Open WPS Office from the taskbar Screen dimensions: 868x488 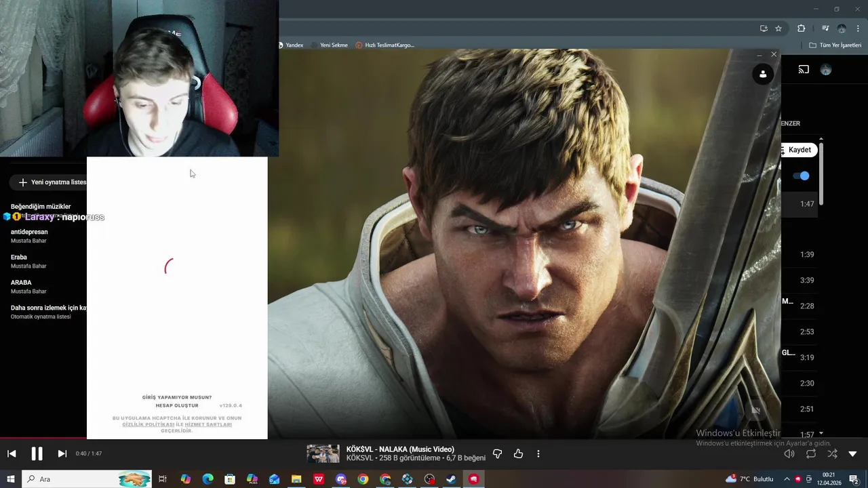coord(319,479)
